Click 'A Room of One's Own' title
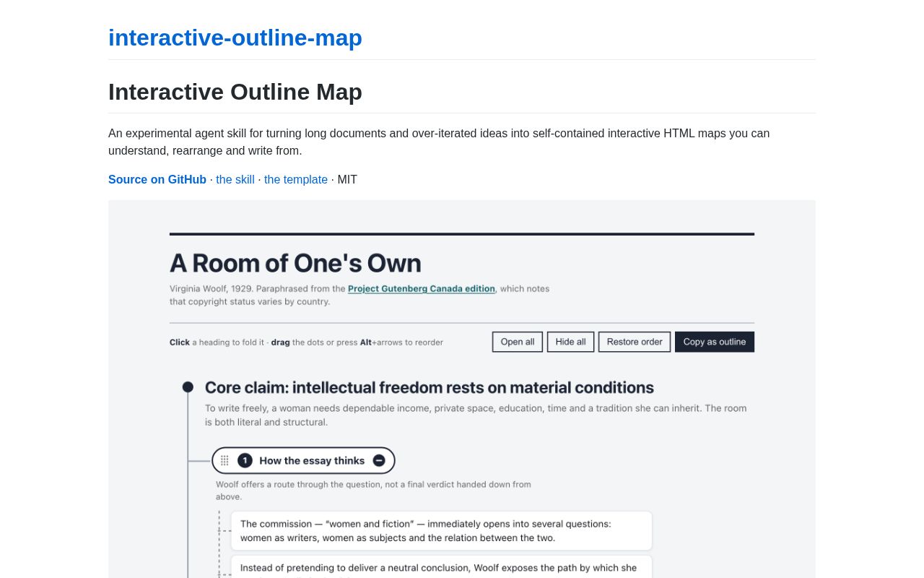924x578 pixels. click(x=295, y=263)
